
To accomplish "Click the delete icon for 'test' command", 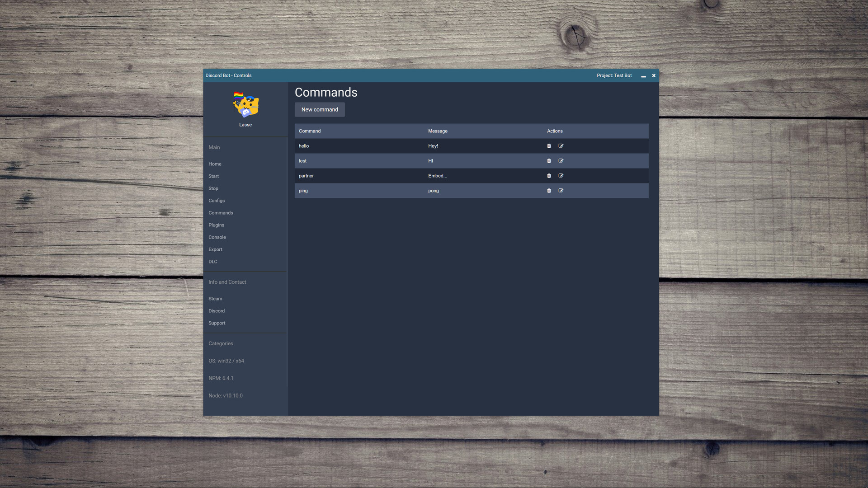I will tap(549, 161).
